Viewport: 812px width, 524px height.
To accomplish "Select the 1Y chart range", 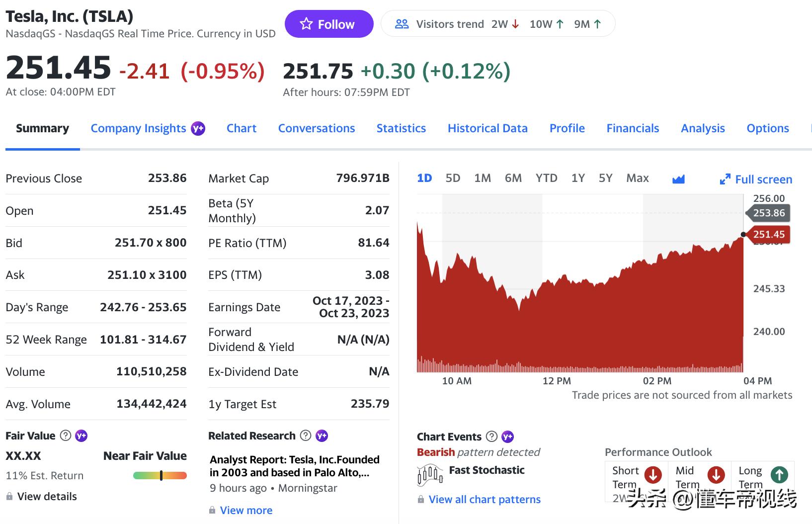I will (x=578, y=178).
